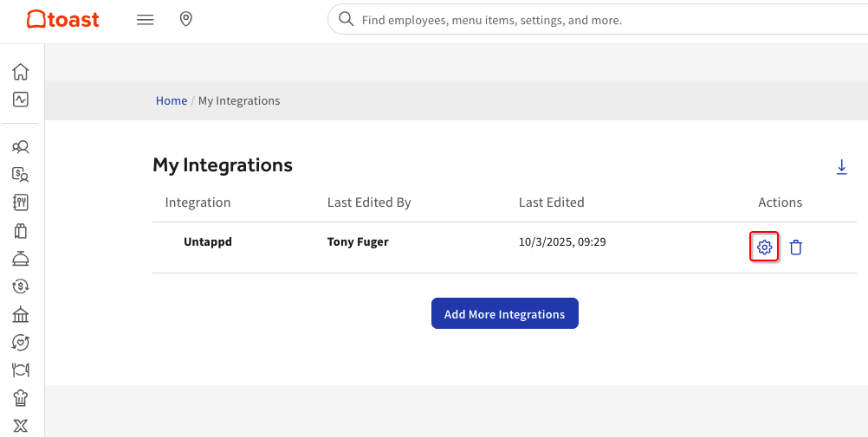Click the Add More Integrations button
Image resolution: width=868 pixels, height=437 pixels.
[504, 314]
